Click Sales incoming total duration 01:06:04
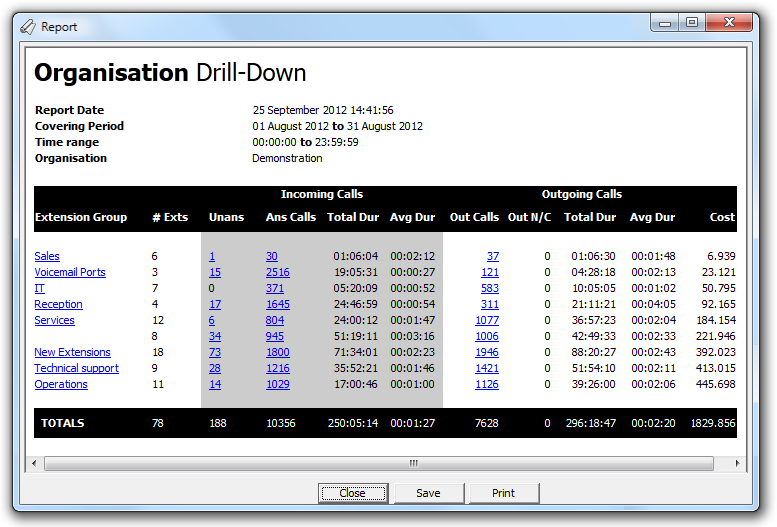The image size is (777, 527). 355,256
